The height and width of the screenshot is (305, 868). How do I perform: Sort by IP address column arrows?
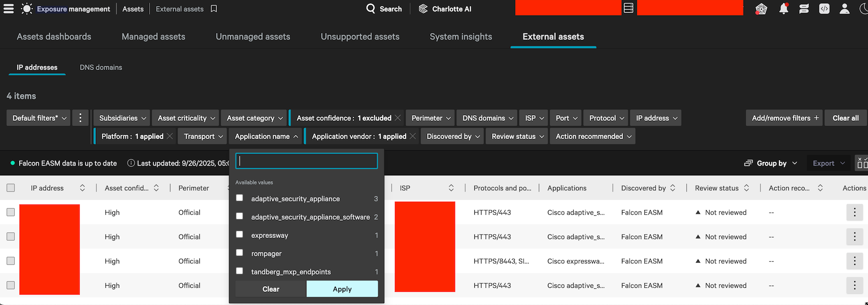pyautogui.click(x=82, y=188)
